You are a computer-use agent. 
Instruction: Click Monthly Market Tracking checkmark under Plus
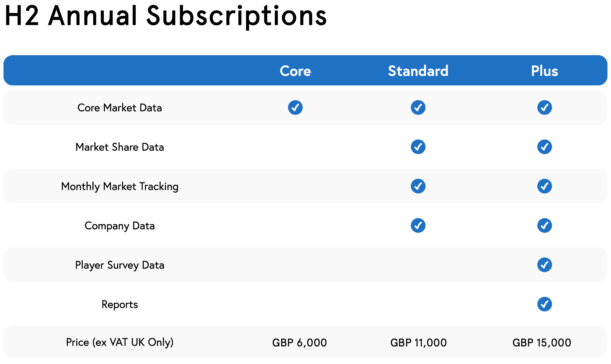click(544, 186)
